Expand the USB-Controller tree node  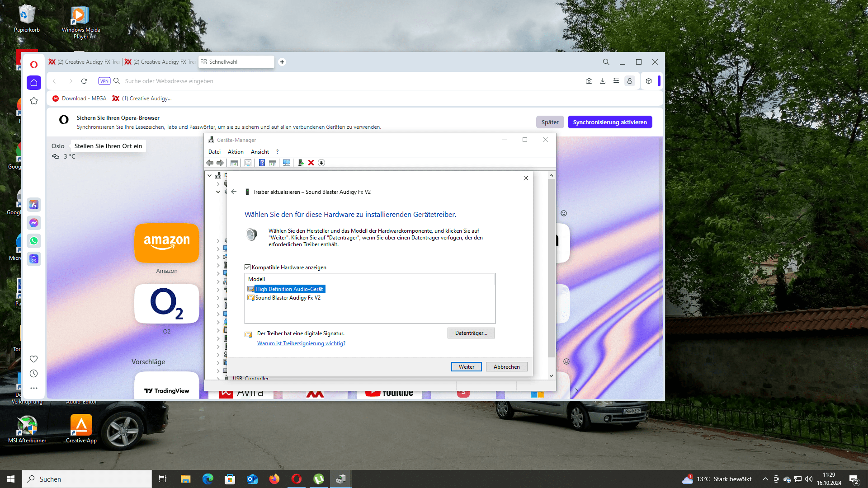point(218,378)
